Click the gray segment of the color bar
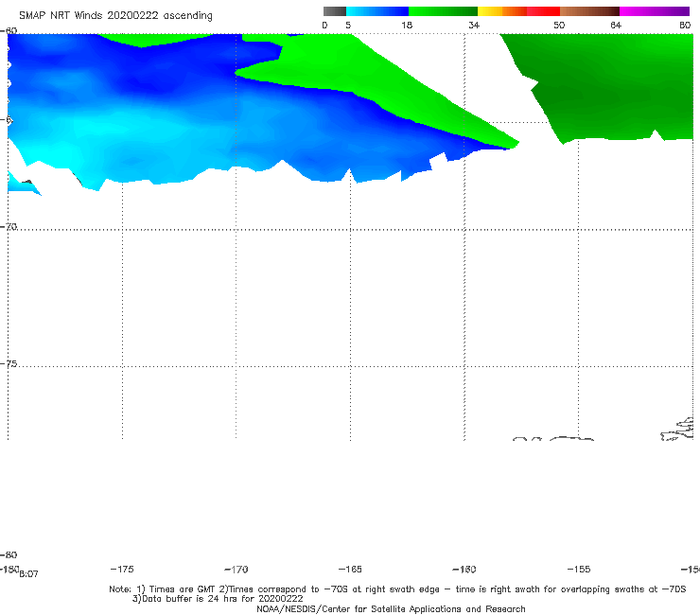Image resolution: width=700 pixels, height=615 pixels. [x=335, y=11]
